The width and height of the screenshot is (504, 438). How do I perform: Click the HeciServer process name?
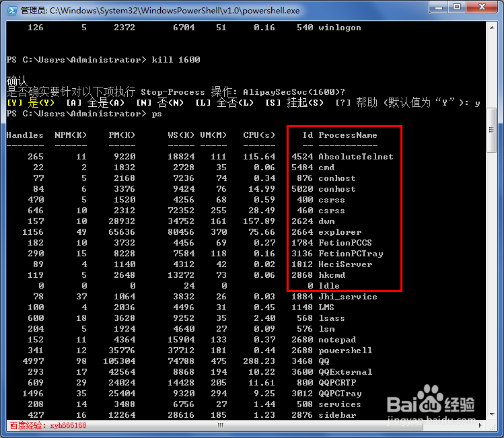click(x=345, y=264)
